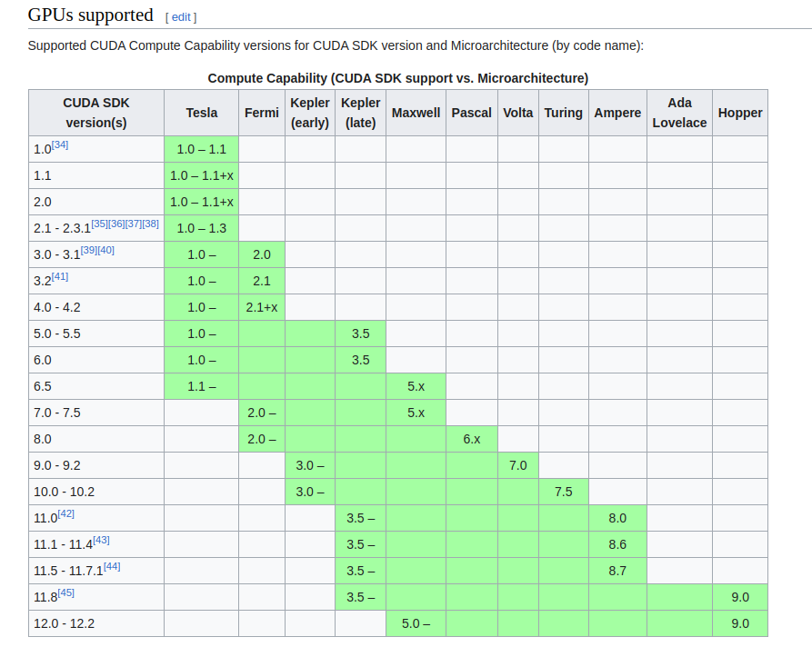Screen dimensions: 812x647
Task: Click the Kepler (early) column header
Action: click(310, 113)
